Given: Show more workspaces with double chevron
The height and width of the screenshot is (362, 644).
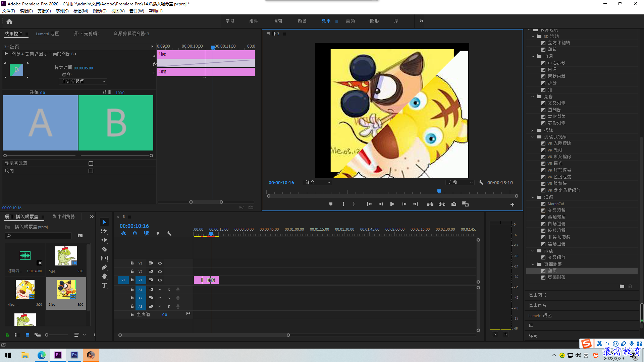Looking at the screenshot, I should pyautogui.click(x=422, y=21).
